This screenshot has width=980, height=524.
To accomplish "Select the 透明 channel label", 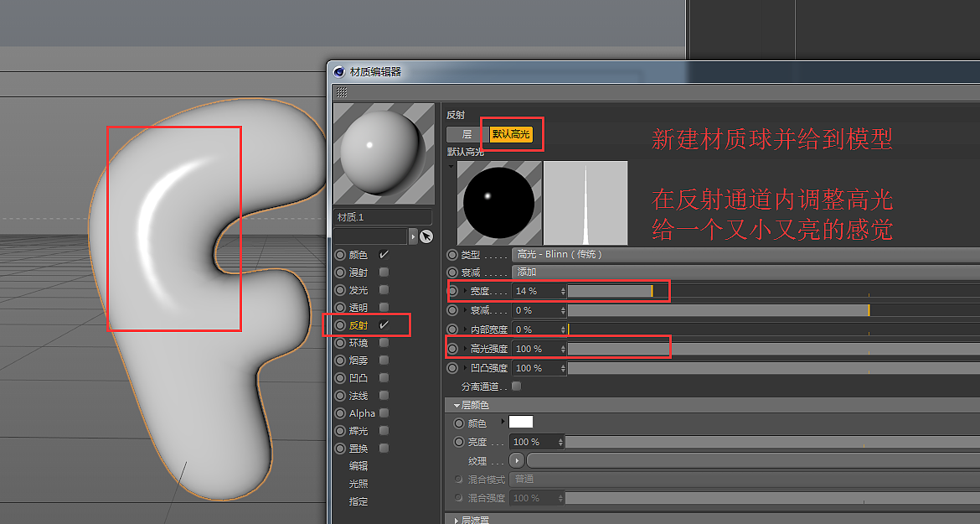I will [358, 307].
